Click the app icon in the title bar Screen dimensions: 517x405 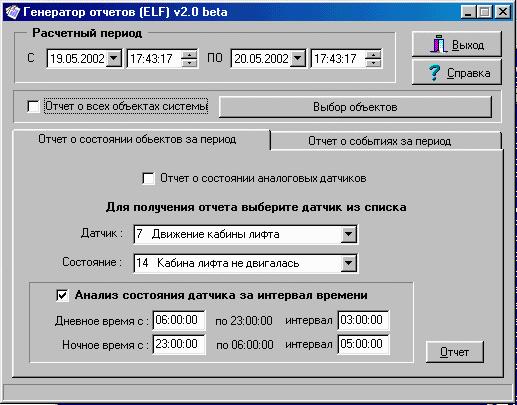click(13, 12)
